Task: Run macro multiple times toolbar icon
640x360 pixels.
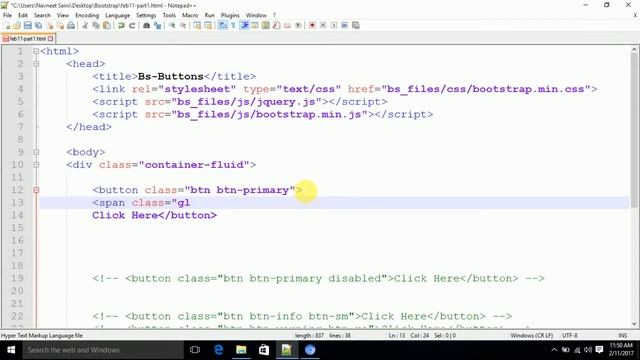Action: tap(344, 25)
